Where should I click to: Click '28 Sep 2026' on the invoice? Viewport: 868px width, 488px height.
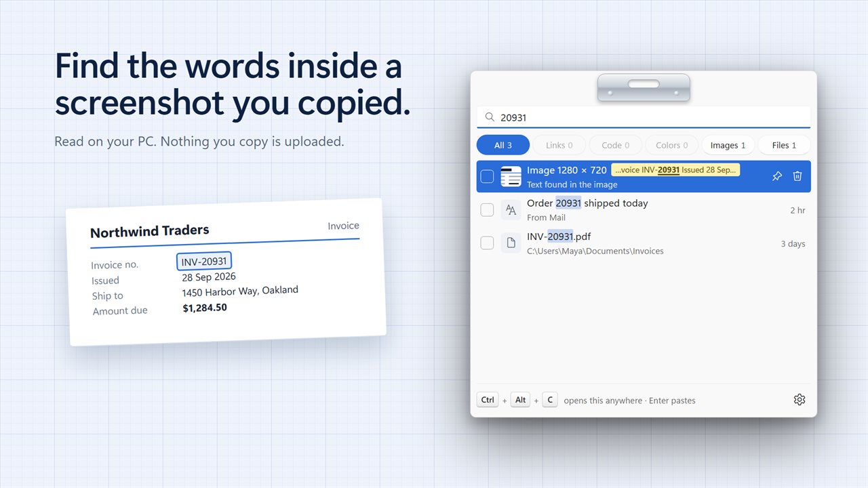click(x=209, y=277)
